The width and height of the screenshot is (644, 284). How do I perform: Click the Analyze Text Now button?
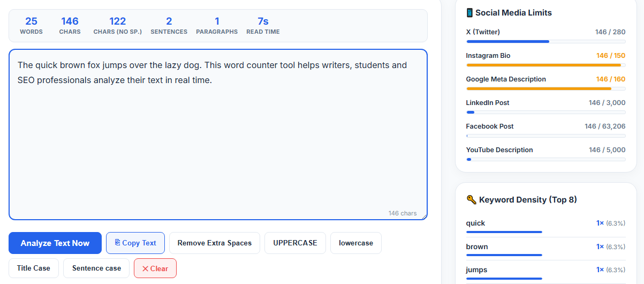[x=55, y=243]
